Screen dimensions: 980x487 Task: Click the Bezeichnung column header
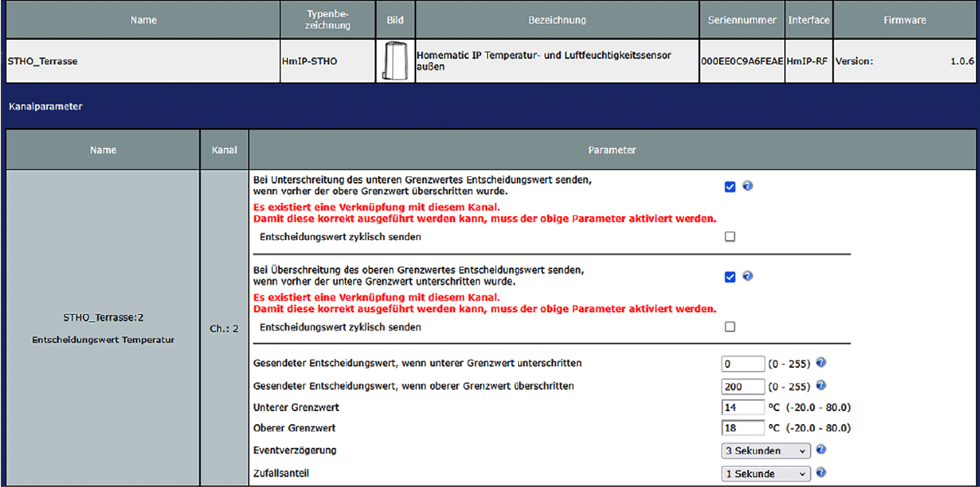click(x=557, y=20)
